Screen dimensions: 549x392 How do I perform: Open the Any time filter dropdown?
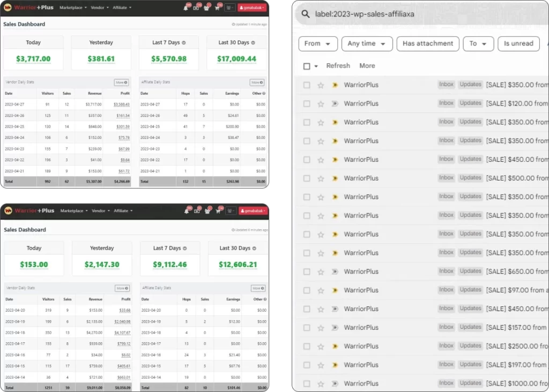(x=367, y=44)
